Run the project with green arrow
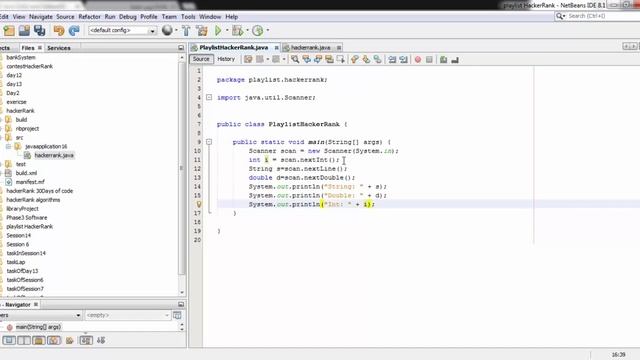The image size is (640, 360). pos(218,31)
